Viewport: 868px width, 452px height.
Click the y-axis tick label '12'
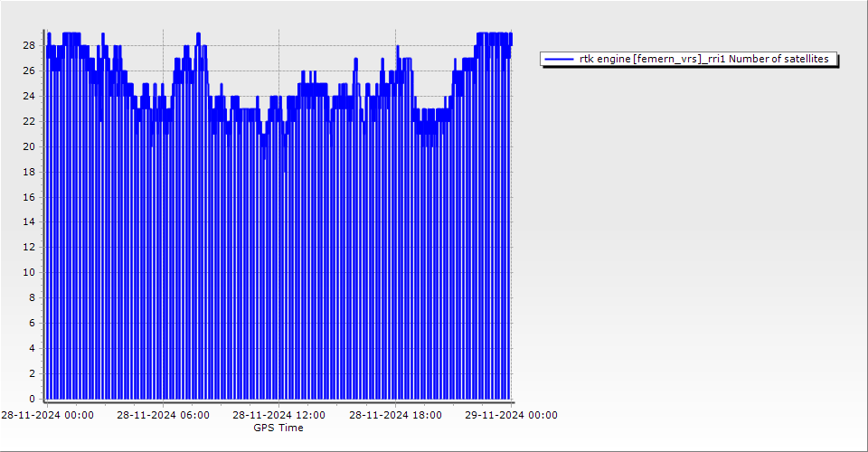(29, 247)
